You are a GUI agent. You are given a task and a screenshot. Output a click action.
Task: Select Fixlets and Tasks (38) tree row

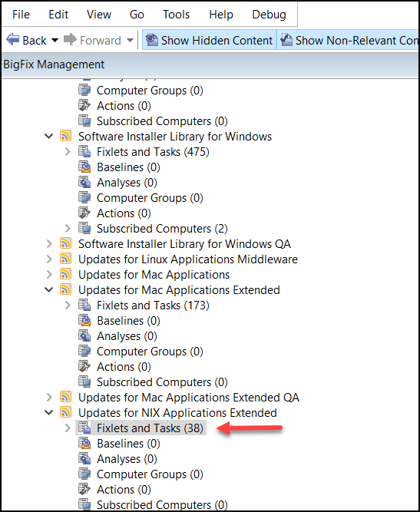(x=141, y=428)
